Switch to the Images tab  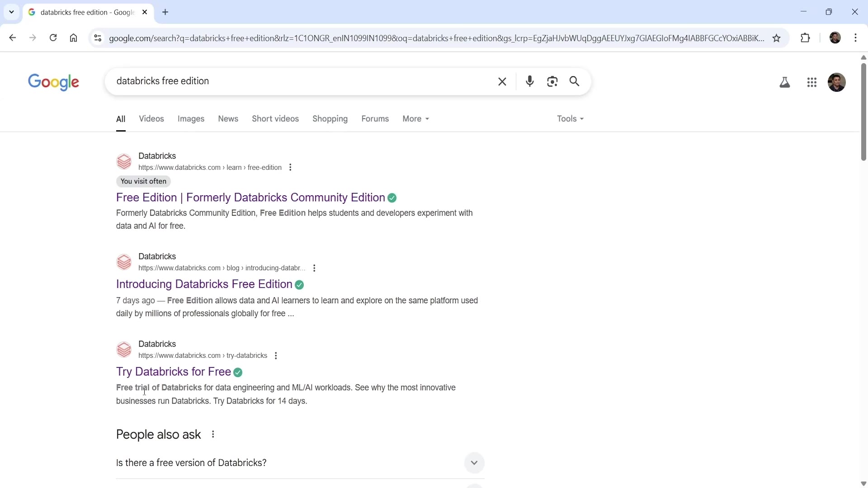[x=191, y=120]
